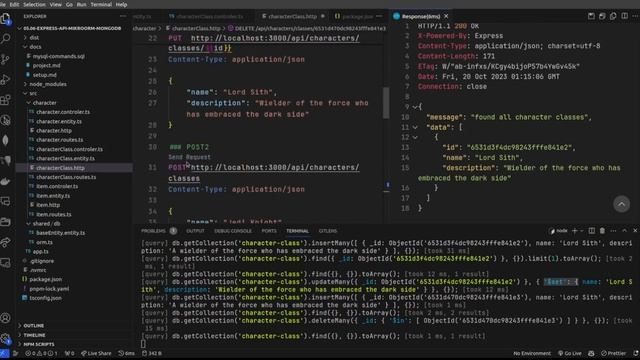The image size is (640, 360).
Task: Click the third response toolbar icon
Action: point(613,16)
